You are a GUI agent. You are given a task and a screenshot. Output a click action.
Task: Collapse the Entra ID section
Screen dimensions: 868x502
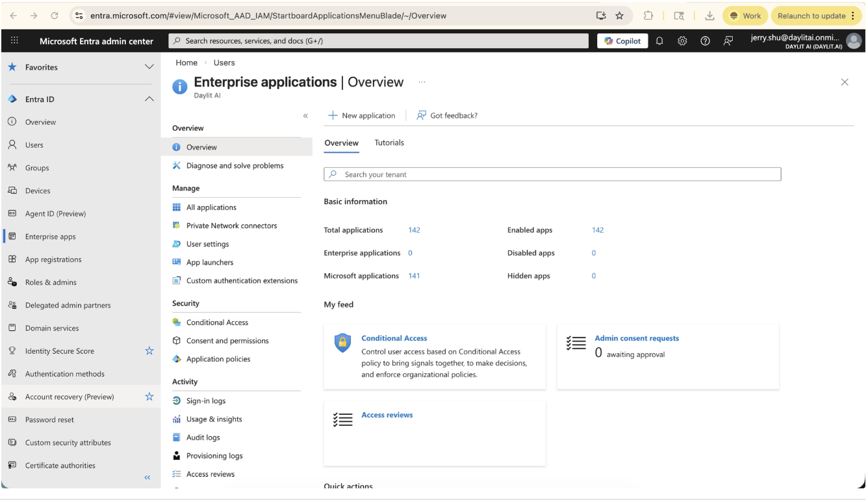point(149,99)
